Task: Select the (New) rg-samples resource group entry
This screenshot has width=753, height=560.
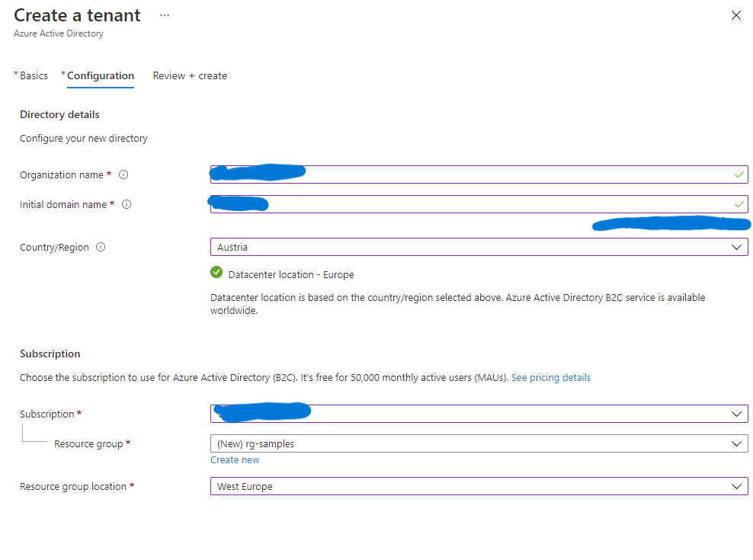Action: [x=381, y=443]
